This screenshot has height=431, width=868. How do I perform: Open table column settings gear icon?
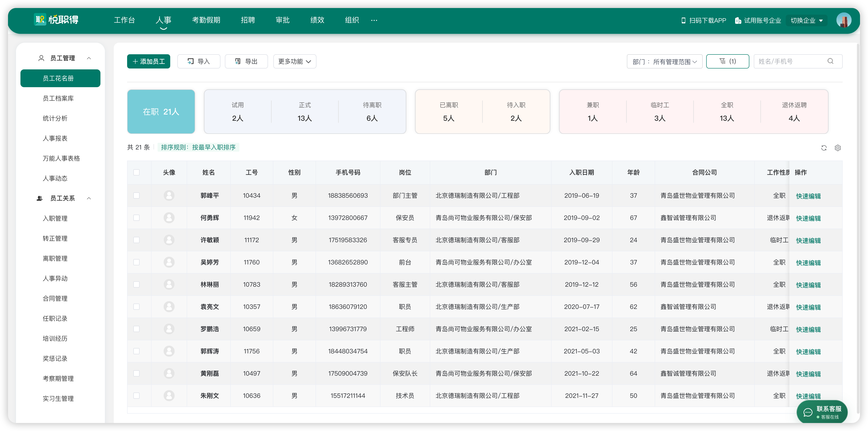pyautogui.click(x=837, y=148)
